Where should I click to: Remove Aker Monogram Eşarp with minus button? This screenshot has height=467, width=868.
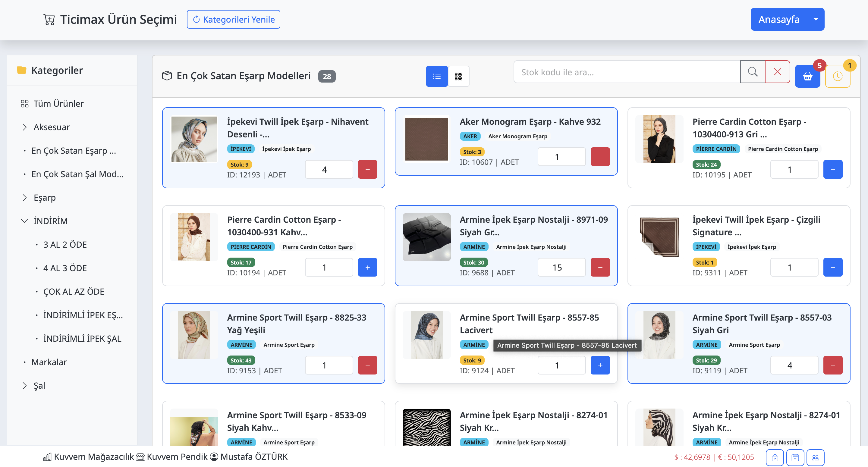point(600,157)
